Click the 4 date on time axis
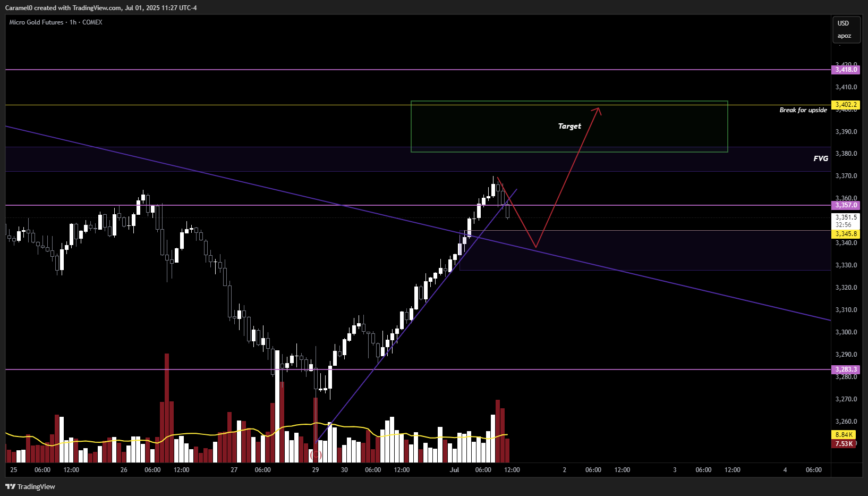The image size is (868, 496). click(785, 470)
